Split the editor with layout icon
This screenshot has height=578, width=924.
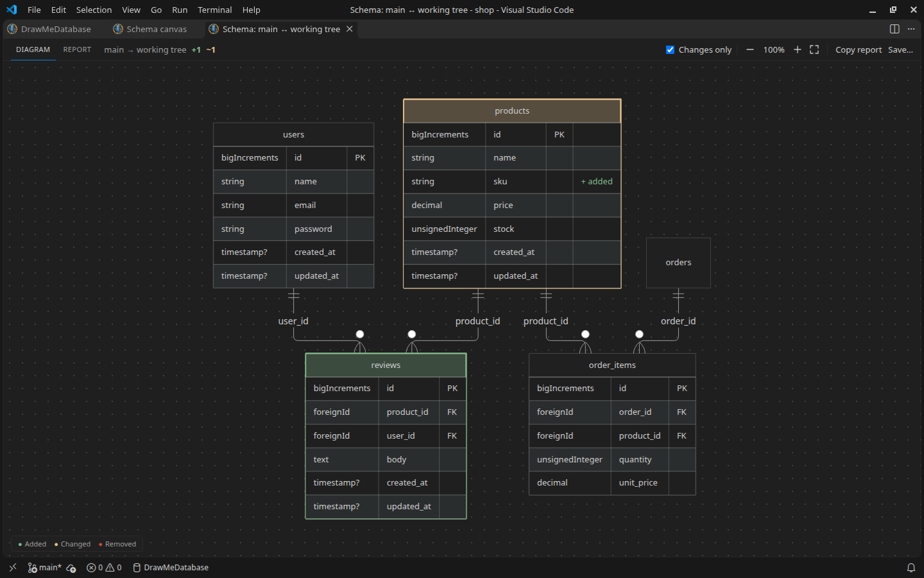(894, 29)
